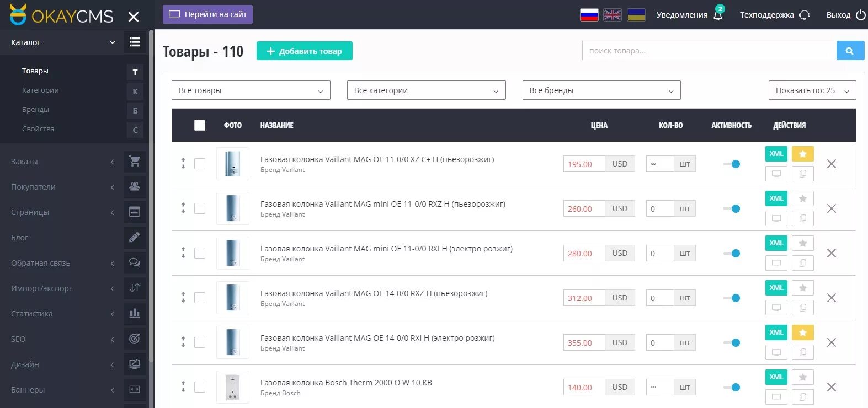Toggle activity switch for Bosch 140.00 product
Viewport: 868px width, 408px height.
tap(732, 387)
